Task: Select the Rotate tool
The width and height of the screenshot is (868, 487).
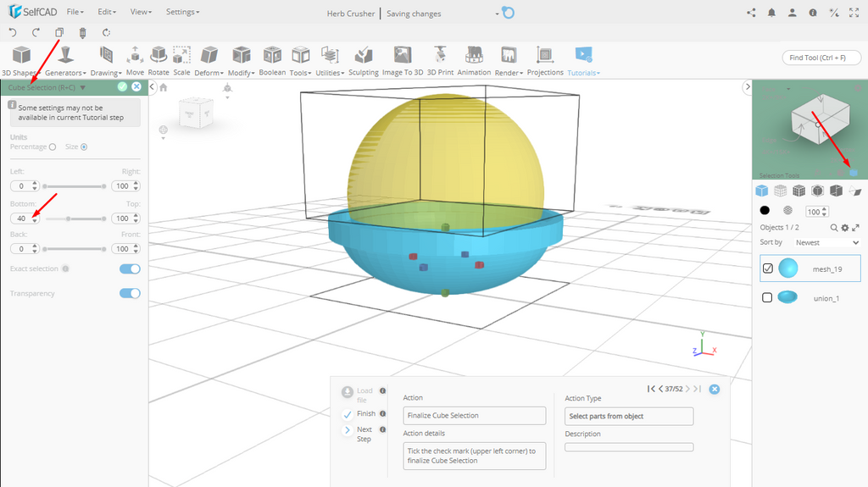Action: 159,61
